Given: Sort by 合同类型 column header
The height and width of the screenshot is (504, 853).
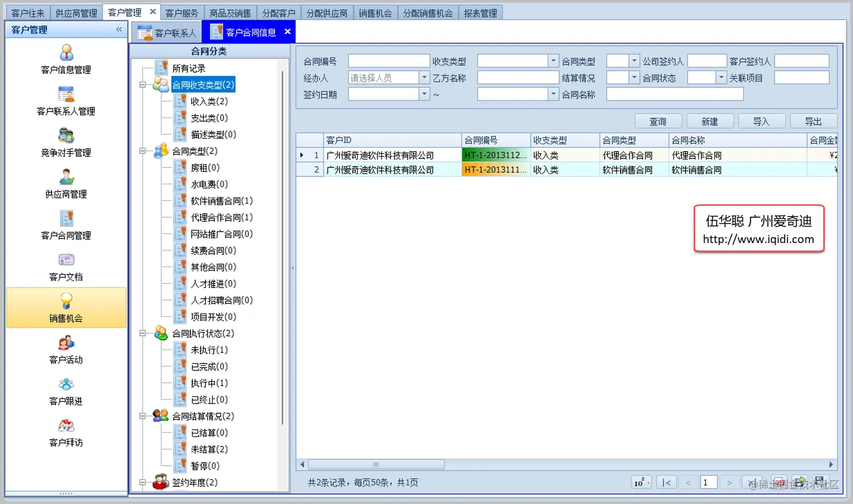Looking at the screenshot, I should (634, 140).
